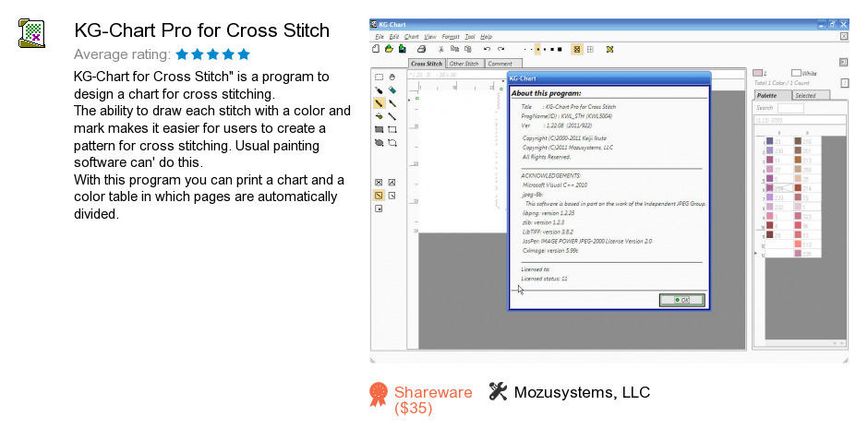This screenshot has height=441, width=868.
Task: Click the Redo arrow icon
Action: [501, 49]
